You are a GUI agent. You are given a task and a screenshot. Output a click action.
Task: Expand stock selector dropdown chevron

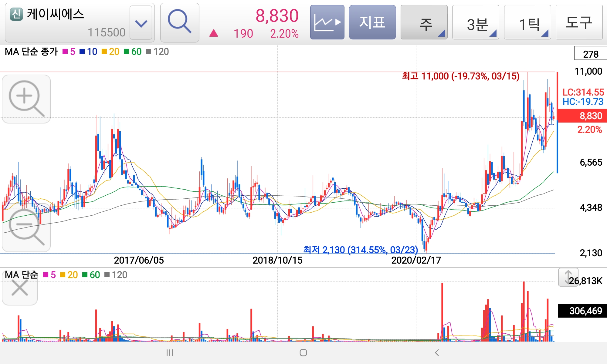[x=141, y=23]
